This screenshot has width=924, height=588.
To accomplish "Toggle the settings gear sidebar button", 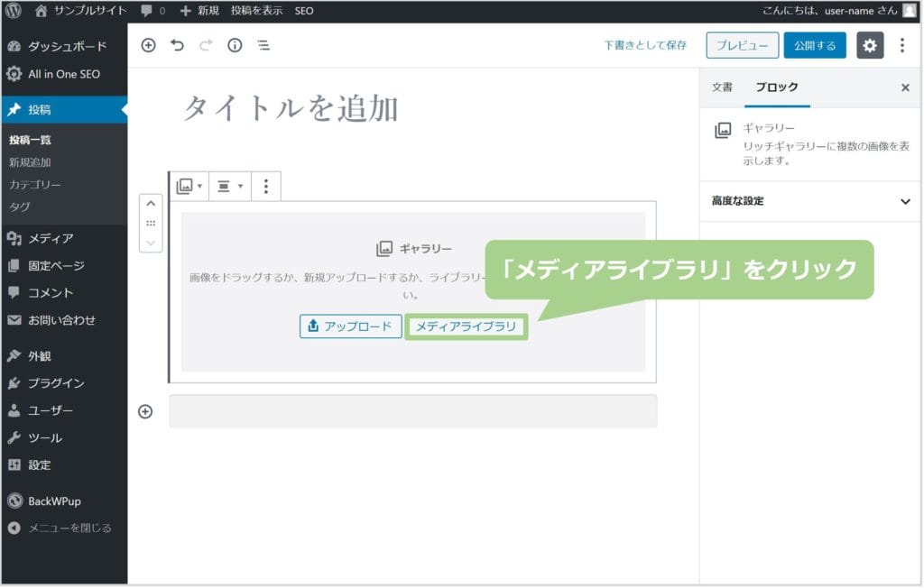I will point(870,45).
